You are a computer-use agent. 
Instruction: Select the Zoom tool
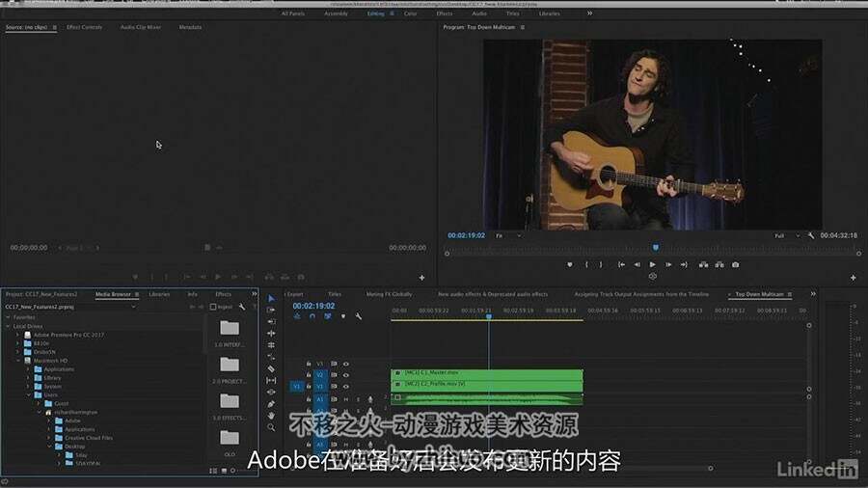pos(271,427)
